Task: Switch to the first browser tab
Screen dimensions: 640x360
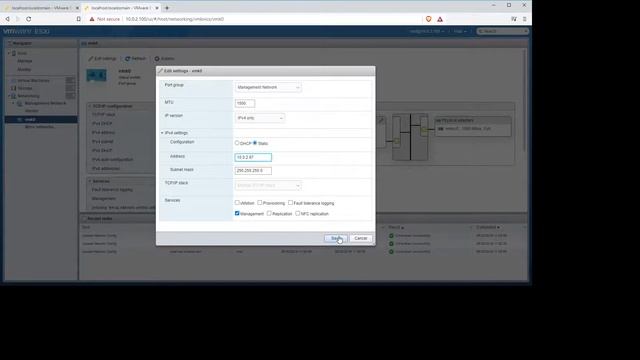Action: coord(41,8)
